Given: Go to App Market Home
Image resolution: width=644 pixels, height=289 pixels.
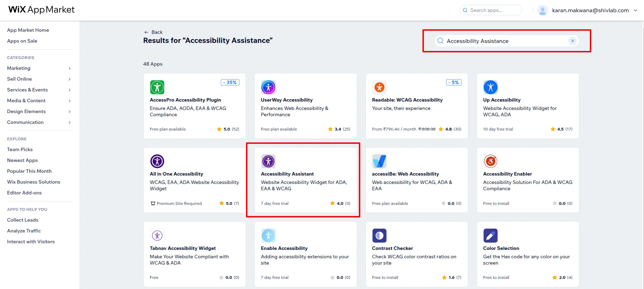Looking at the screenshot, I should click(x=28, y=30).
